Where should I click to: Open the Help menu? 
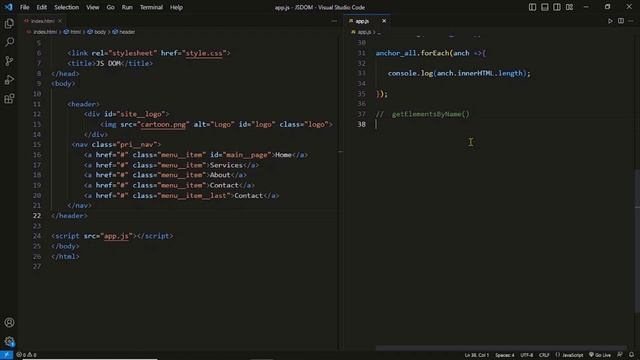176,7
